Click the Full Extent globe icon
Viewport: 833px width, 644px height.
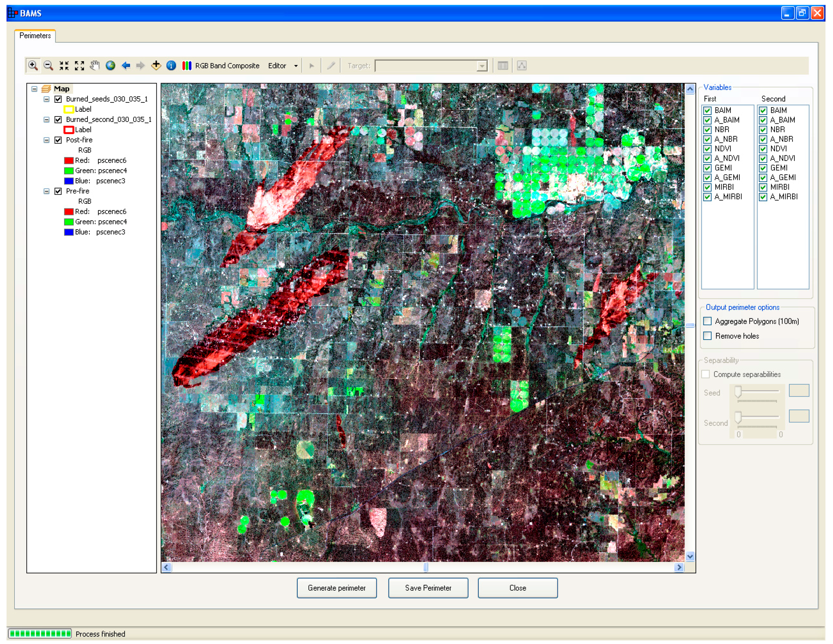tap(111, 66)
